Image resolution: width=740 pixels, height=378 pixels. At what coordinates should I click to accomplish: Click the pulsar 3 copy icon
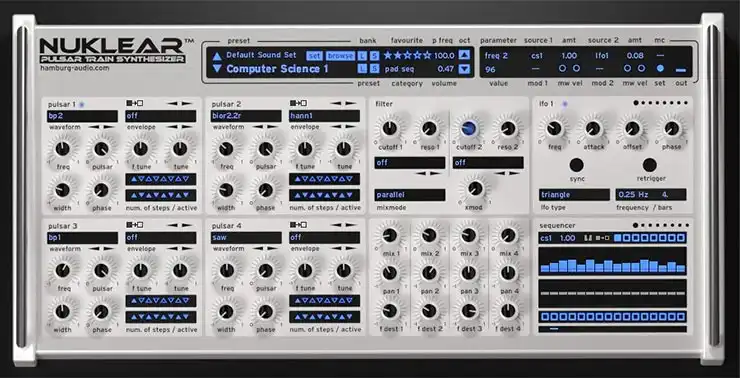click(x=135, y=225)
